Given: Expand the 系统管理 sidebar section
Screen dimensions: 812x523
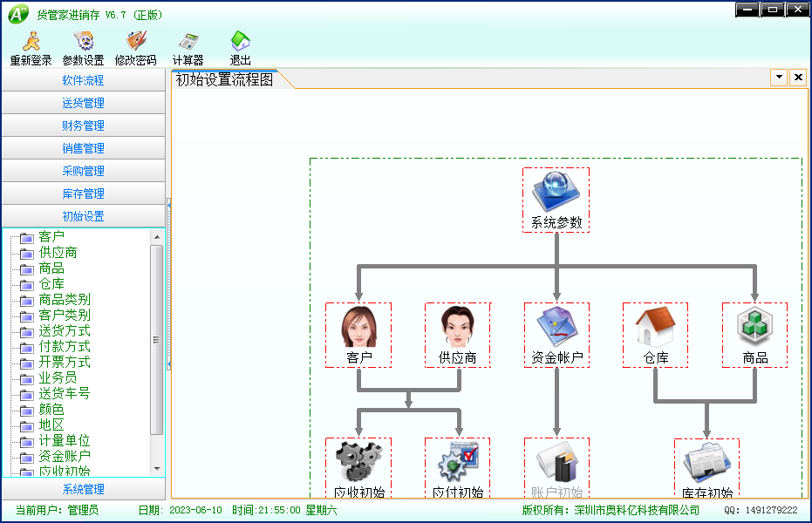Looking at the screenshot, I should coord(84,489).
